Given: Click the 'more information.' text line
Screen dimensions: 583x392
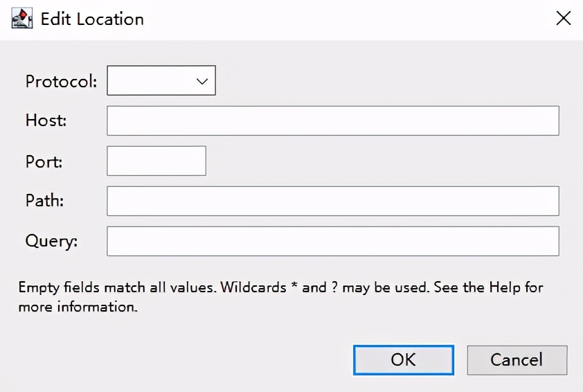Looking at the screenshot, I should click(78, 306).
